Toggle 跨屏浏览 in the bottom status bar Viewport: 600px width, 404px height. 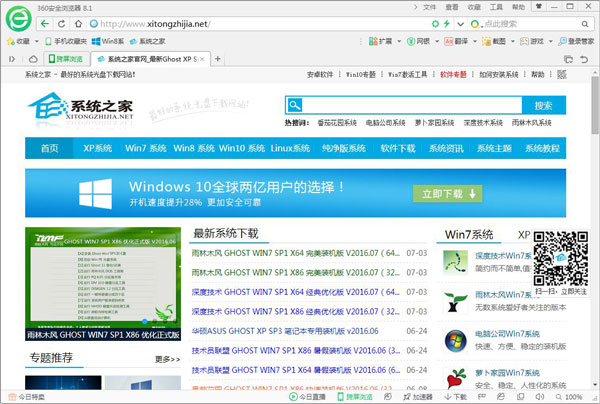point(355,397)
